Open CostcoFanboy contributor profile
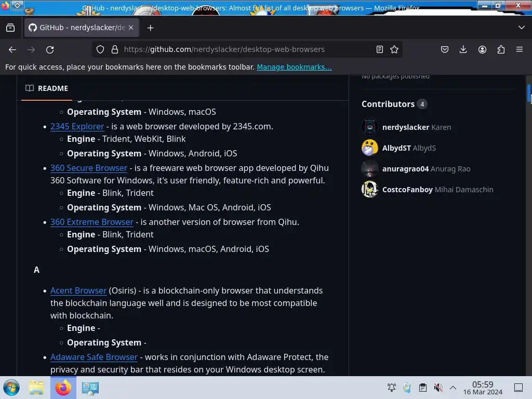This screenshot has width=532, height=399. tap(407, 190)
